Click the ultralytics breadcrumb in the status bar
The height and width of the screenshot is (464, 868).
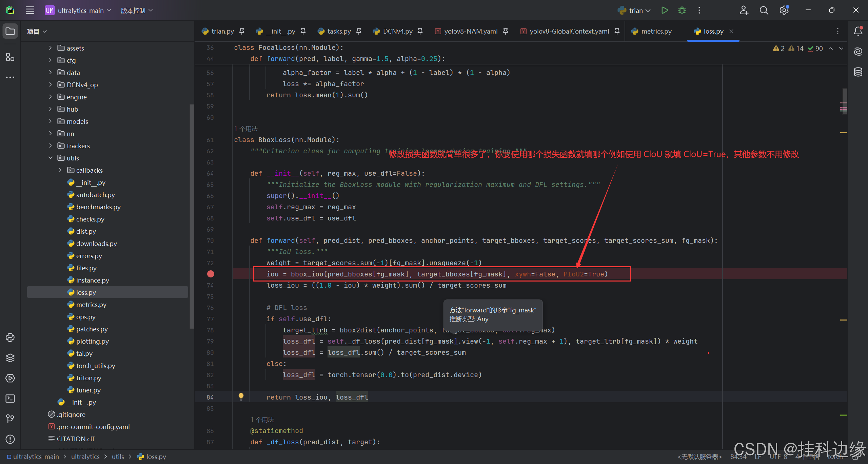(85, 457)
